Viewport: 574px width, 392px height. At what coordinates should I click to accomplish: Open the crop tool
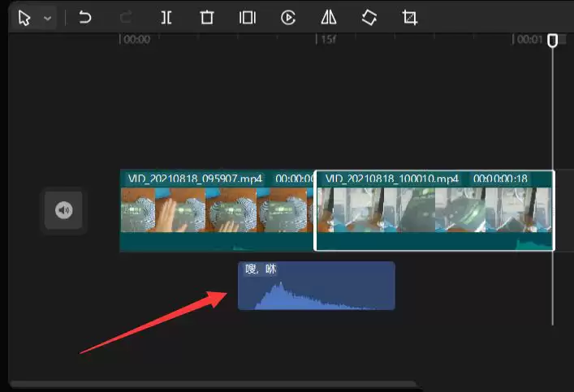pyautogui.click(x=410, y=18)
